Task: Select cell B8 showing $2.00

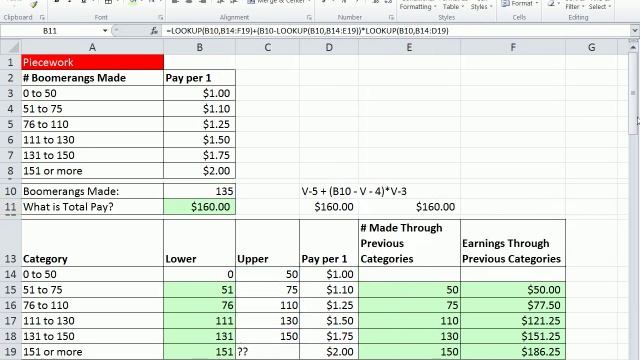Action: click(199, 171)
